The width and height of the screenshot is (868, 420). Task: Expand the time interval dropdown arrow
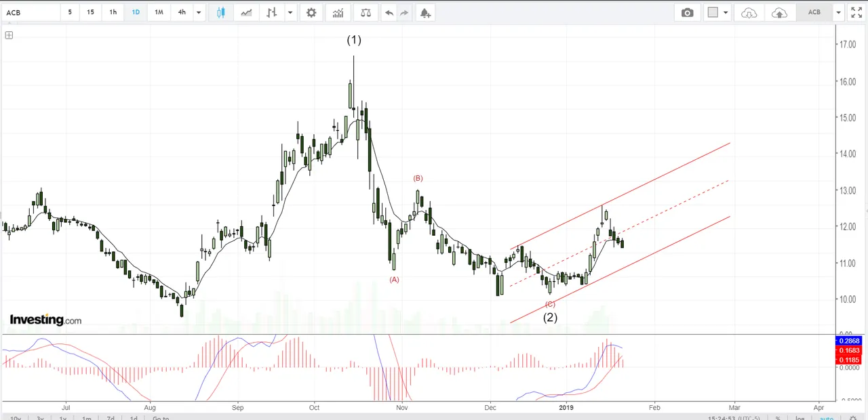click(199, 12)
